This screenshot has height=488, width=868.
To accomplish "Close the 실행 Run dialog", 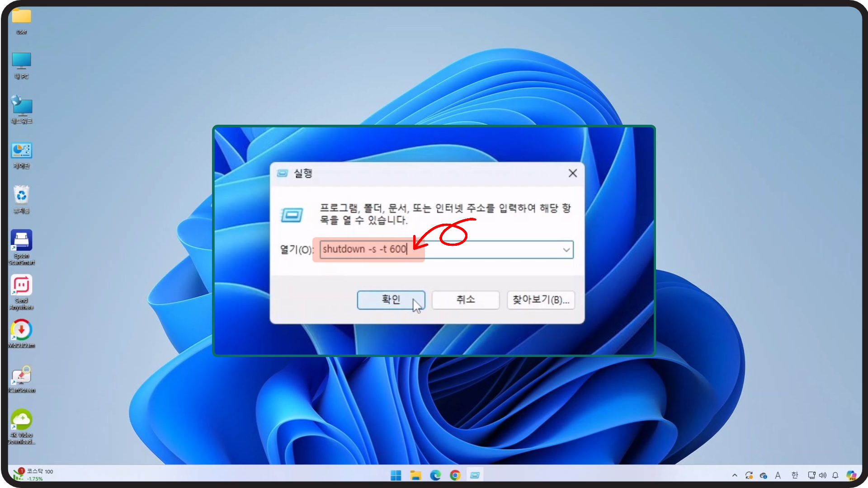I will click(x=572, y=174).
